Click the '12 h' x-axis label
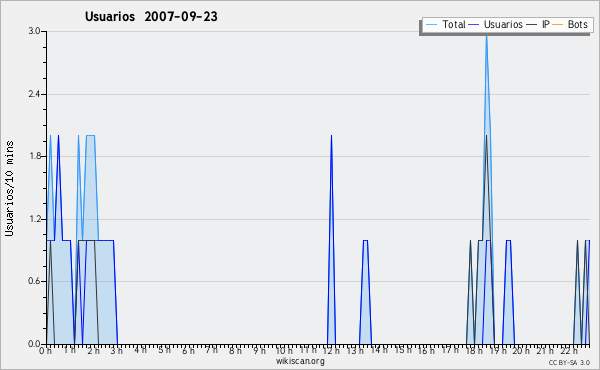Viewport: 600px width, 370px height. [x=331, y=350]
